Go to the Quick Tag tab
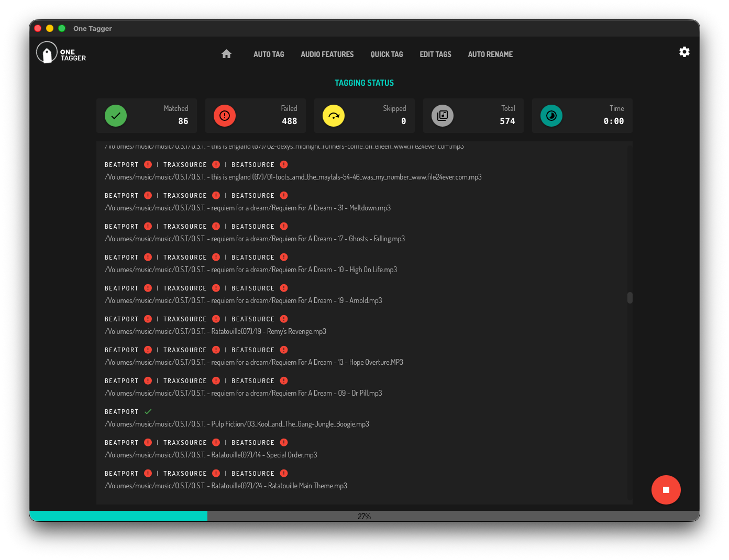 pos(386,54)
